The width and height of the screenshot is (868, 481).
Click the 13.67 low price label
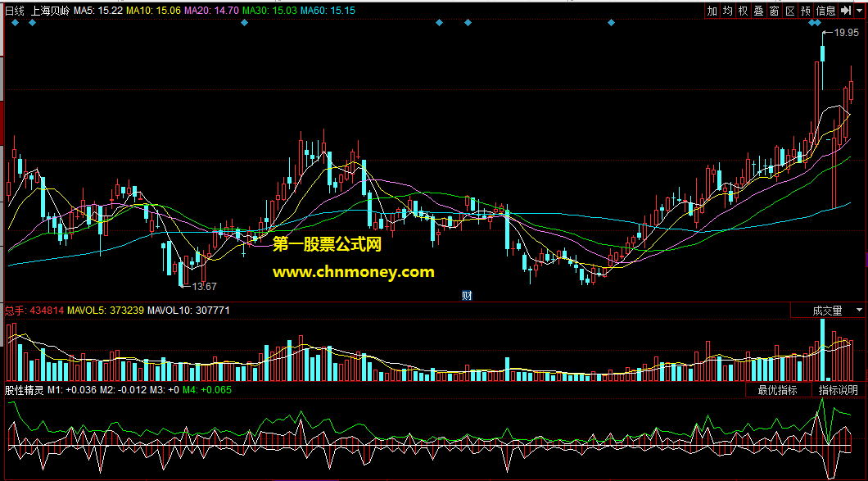click(x=204, y=287)
